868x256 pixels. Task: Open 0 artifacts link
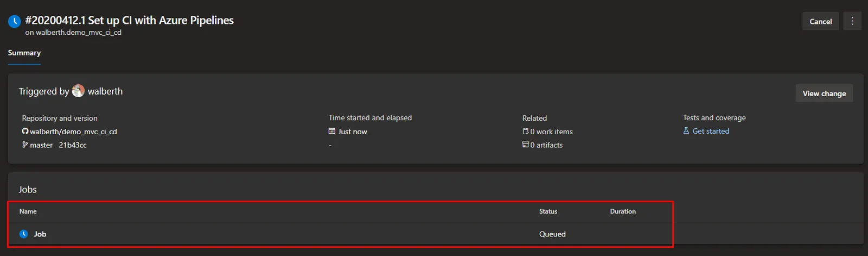(x=546, y=145)
